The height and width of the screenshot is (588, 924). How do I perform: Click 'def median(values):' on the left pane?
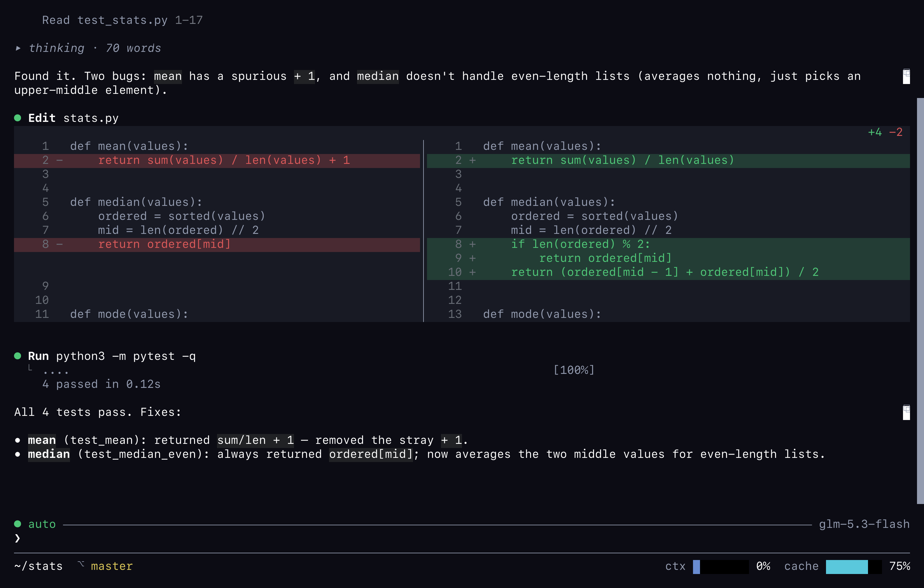[x=136, y=202]
